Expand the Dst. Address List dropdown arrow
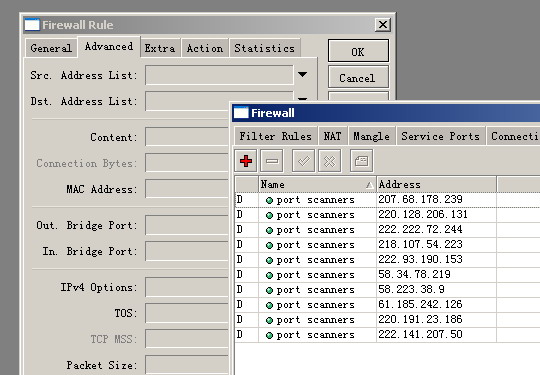 pyautogui.click(x=302, y=99)
